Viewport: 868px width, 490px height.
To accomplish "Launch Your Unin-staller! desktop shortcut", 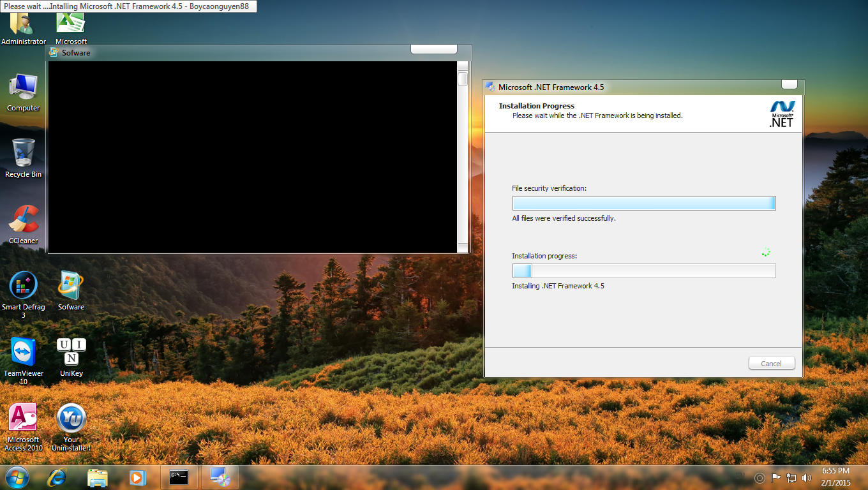I will click(x=71, y=427).
